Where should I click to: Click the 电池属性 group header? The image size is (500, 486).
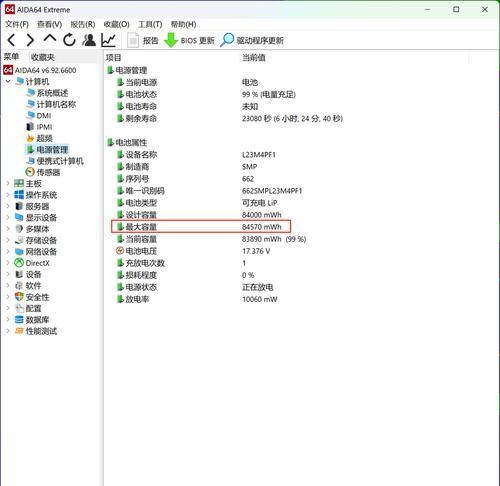click(127, 143)
